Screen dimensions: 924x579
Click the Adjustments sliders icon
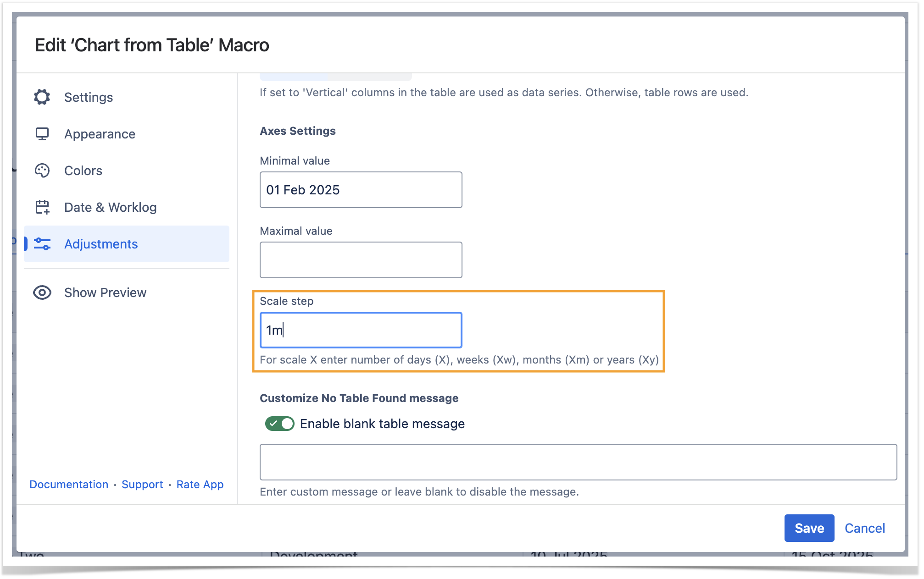coord(42,244)
